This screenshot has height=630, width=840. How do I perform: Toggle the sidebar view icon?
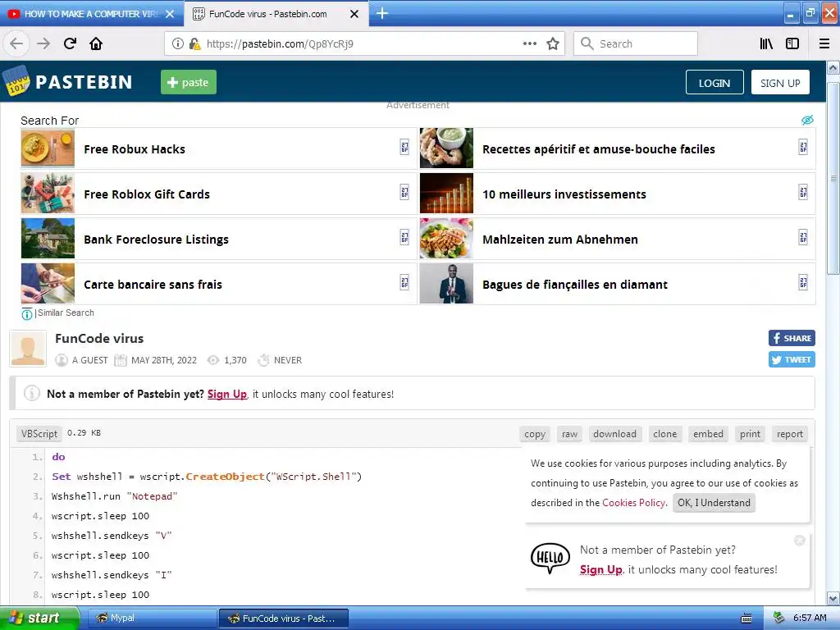tap(792, 43)
